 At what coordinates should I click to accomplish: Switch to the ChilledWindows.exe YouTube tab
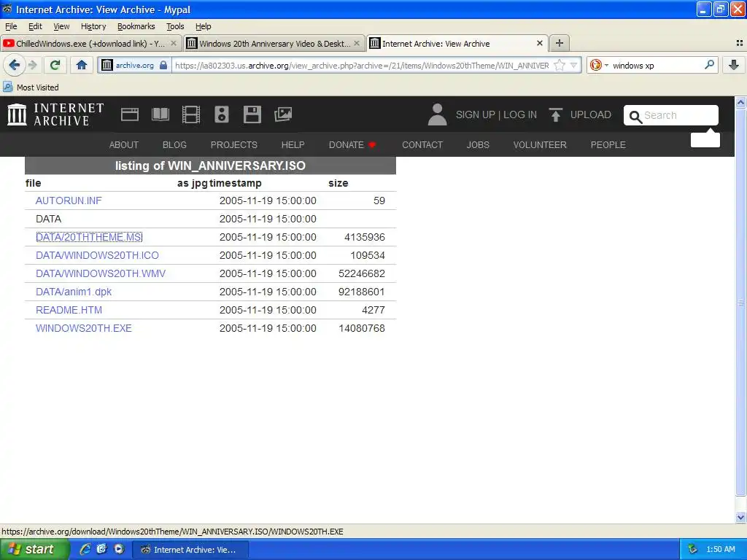90,43
